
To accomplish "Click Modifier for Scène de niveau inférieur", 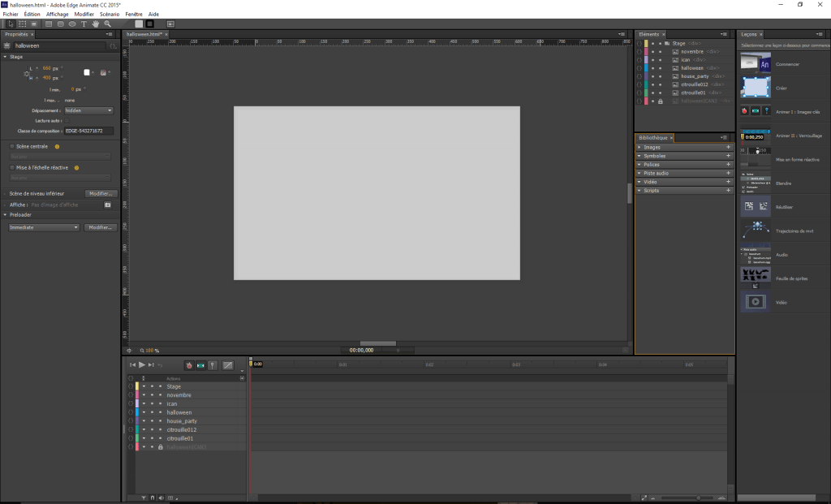I will tap(101, 194).
